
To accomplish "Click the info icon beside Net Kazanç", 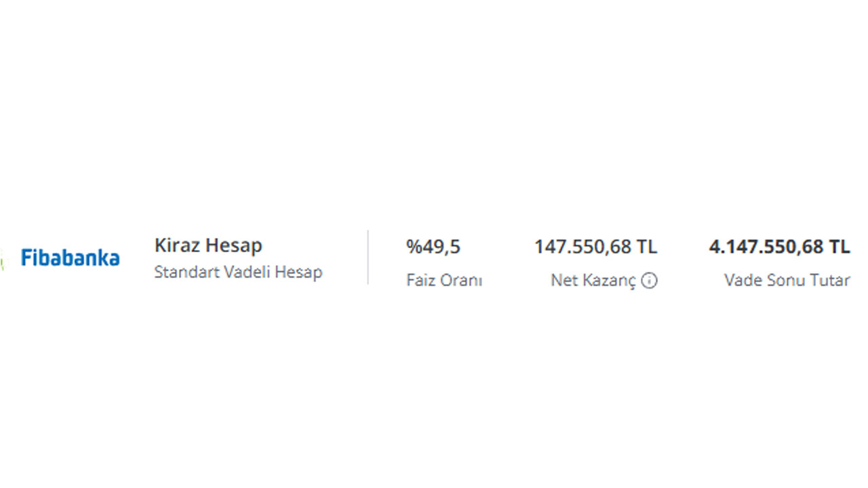I will point(649,280).
